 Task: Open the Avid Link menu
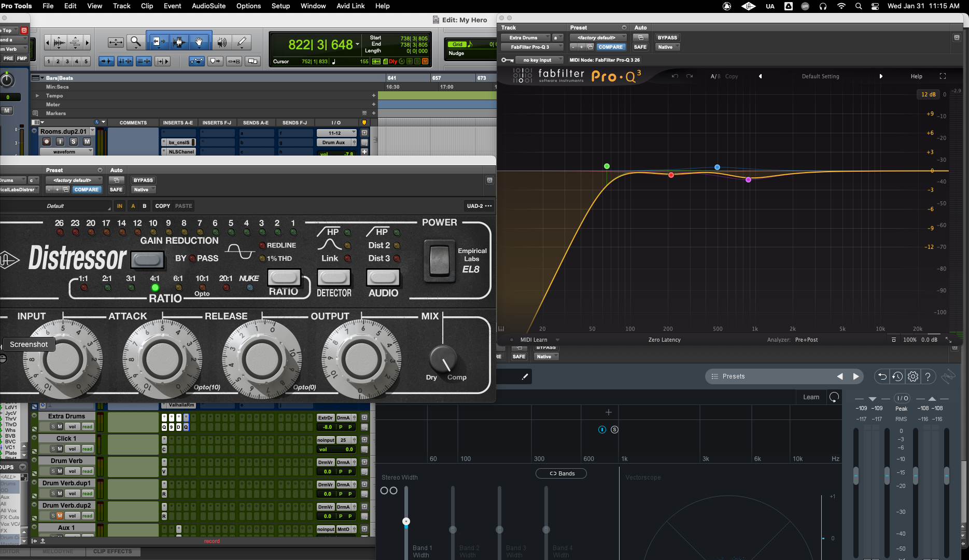click(350, 6)
